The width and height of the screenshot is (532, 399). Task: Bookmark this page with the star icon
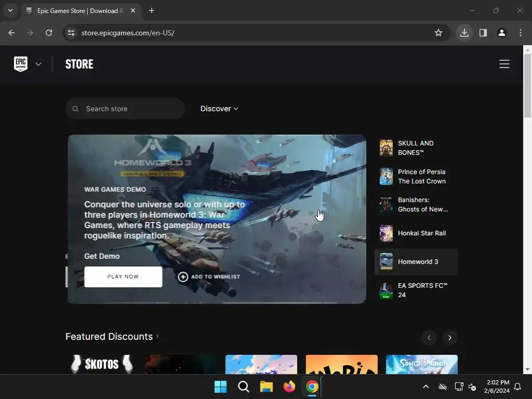(x=438, y=33)
